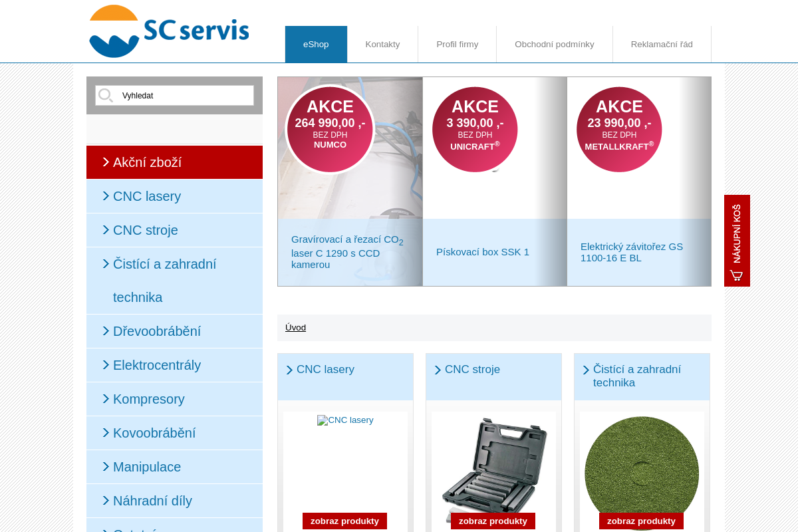Open Elektrický závitořez GS 1100-16 E BL link
Image resolution: width=798 pixels, height=532 pixels.
coord(632,252)
